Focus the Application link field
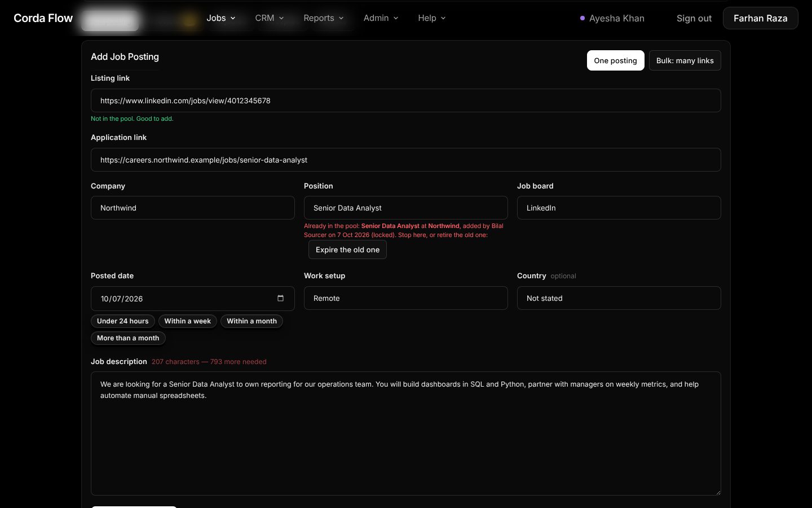Image resolution: width=812 pixels, height=508 pixels. 405,160
